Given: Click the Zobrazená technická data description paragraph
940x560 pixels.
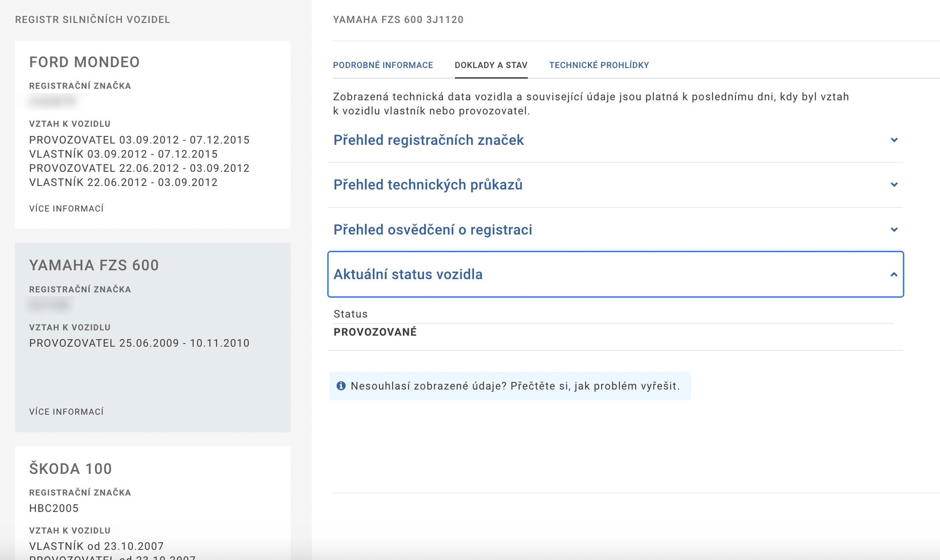Looking at the screenshot, I should pyautogui.click(x=591, y=104).
